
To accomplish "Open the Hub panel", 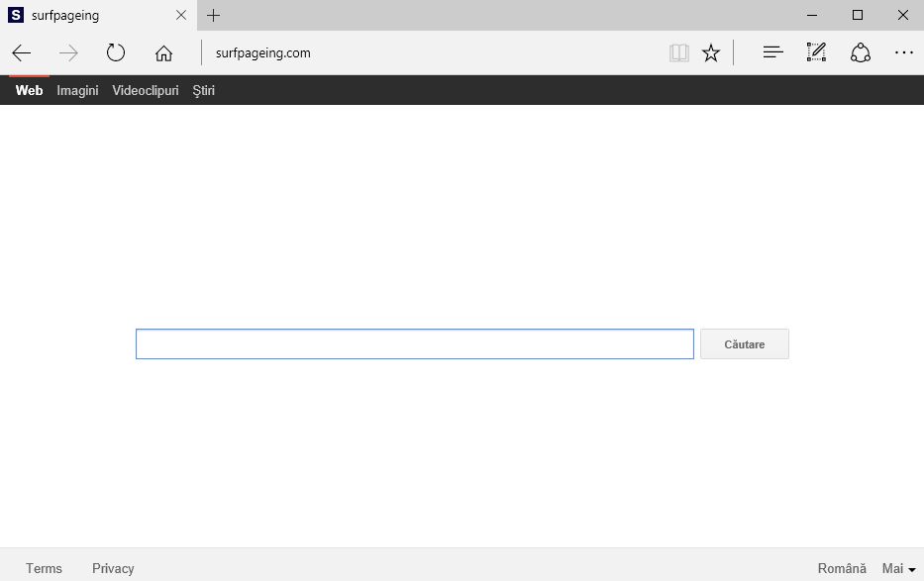I will [x=771, y=51].
